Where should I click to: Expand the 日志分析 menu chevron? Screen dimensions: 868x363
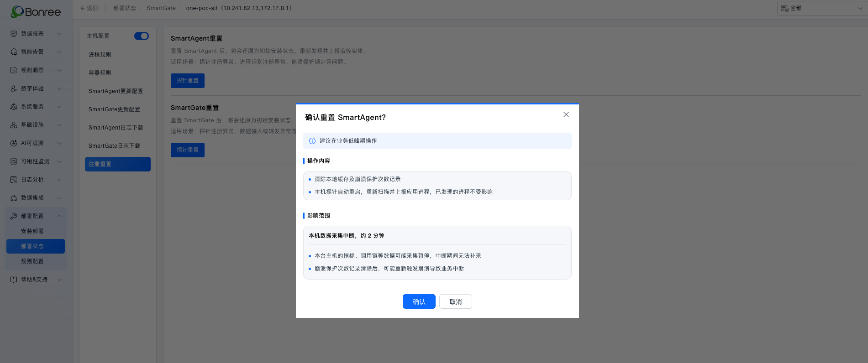pos(59,180)
